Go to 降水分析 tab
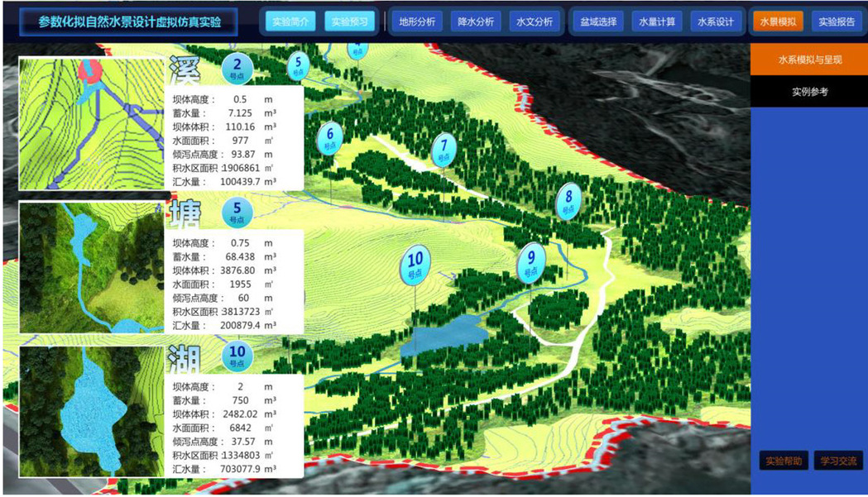Screen dimensions: 868x497 476,22
